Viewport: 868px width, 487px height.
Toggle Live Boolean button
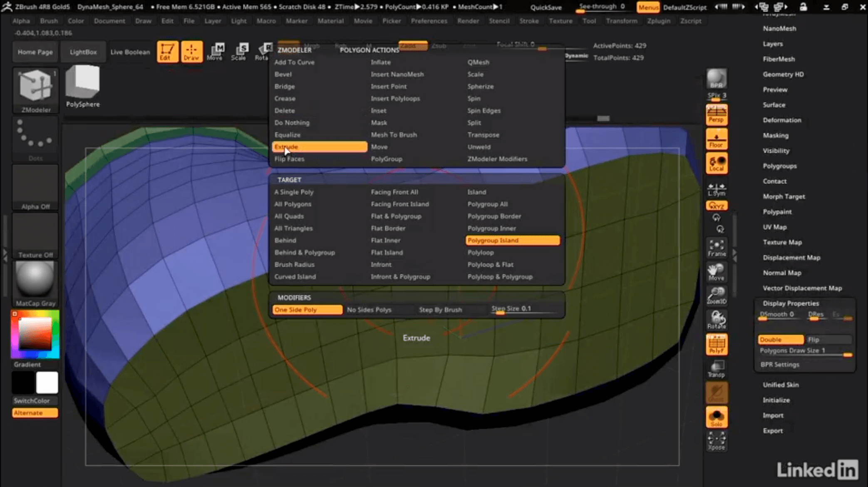pos(130,52)
